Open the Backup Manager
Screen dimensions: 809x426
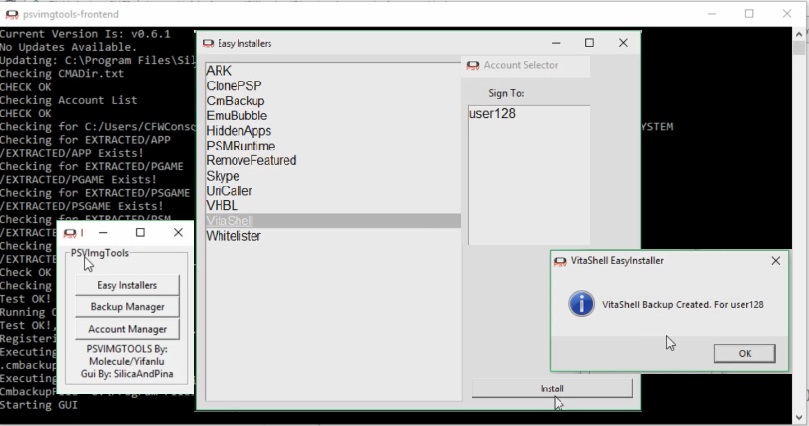pyautogui.click(x=127, y=307)
